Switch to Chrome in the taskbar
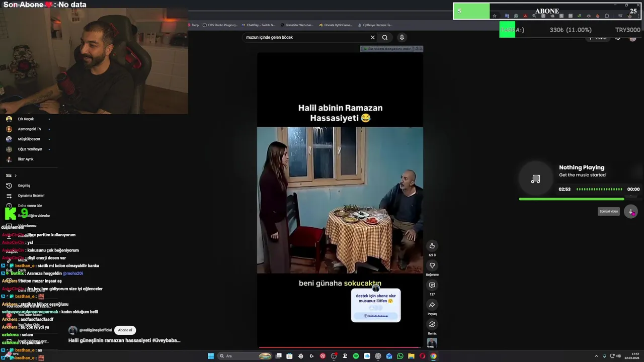This screenshot has height=362, width=644. [x=433, y=356]
